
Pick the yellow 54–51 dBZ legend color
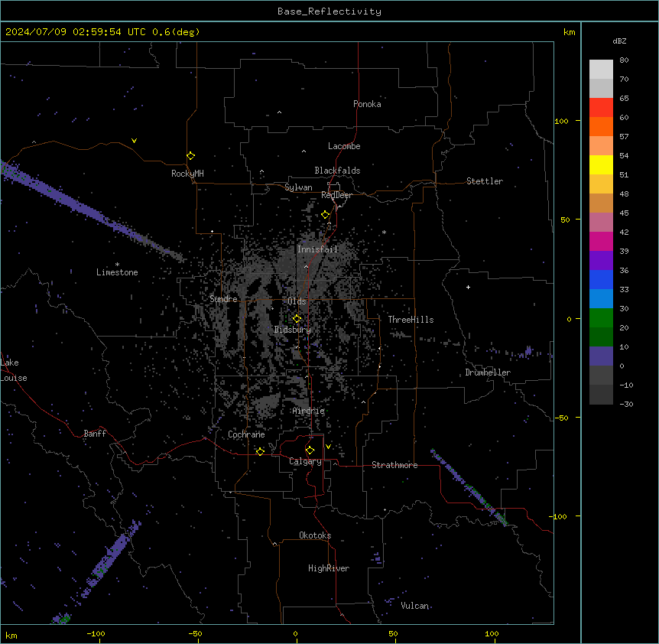tap(601, 164)
